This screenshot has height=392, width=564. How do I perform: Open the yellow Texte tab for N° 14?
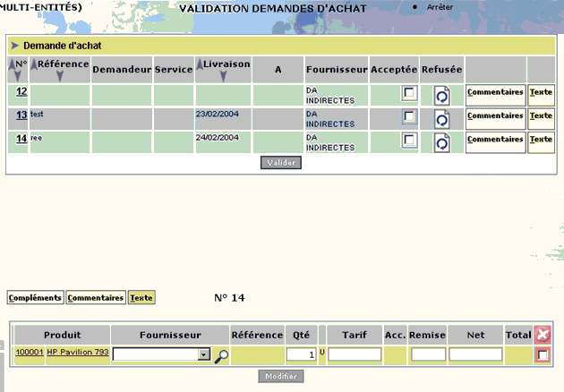coord(141,298)
